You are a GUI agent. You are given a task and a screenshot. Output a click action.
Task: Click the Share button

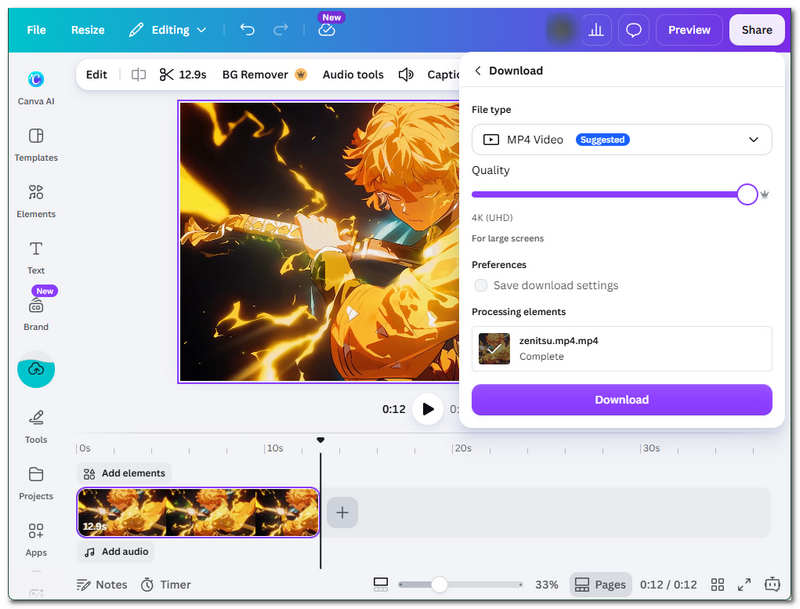(757, 30)
